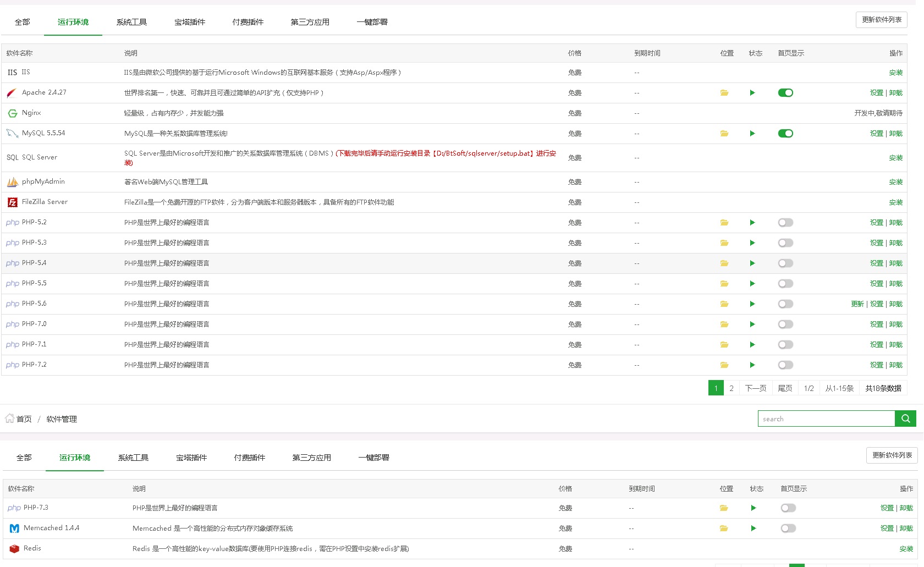Install Redis via 安装 link
Image resolution: width=924 pixels, height=567 pixels.
pyautogui.click(x=906, y=549)
